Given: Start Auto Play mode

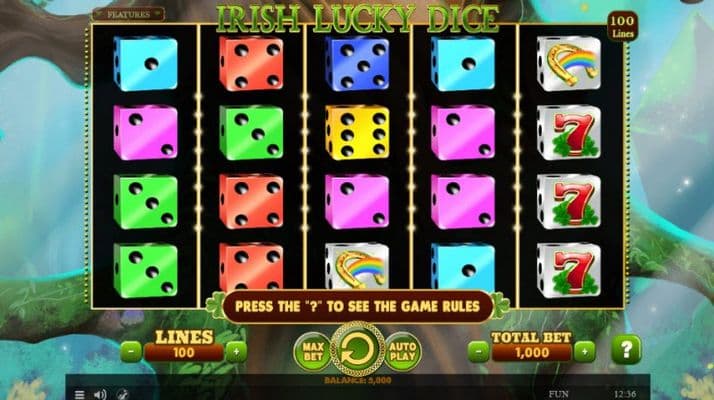Looking at the screenshot, I should click(x=403, y=352).
